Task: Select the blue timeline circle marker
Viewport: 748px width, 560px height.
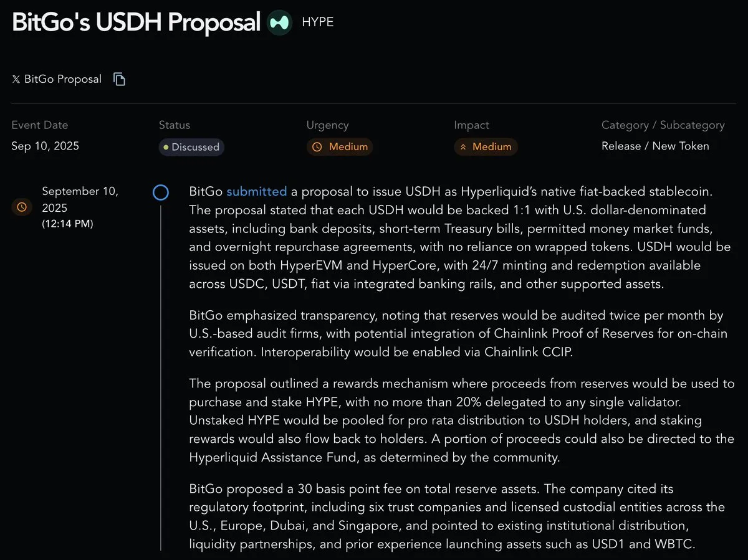Action: click(161, 192)
